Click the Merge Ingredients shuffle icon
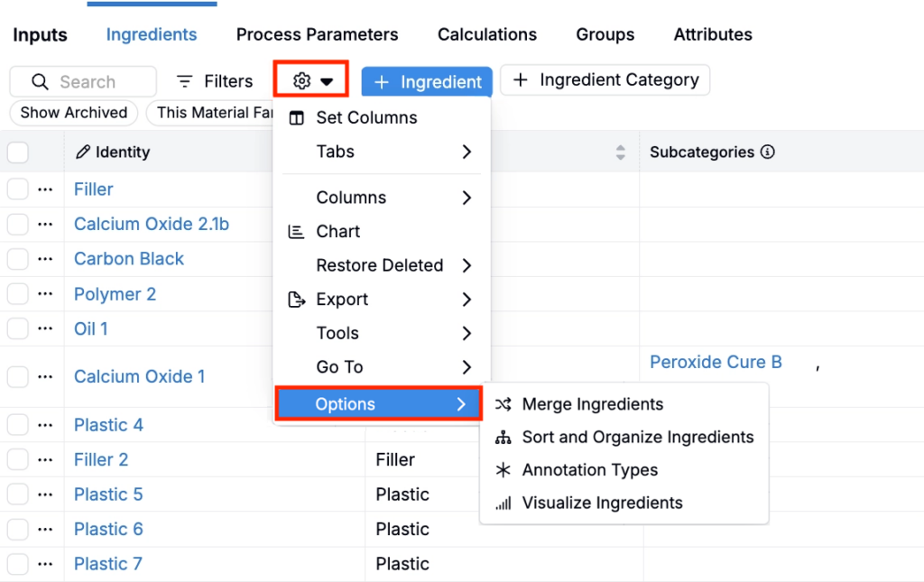This screenshot has width=924, height=582. point(504,404)
